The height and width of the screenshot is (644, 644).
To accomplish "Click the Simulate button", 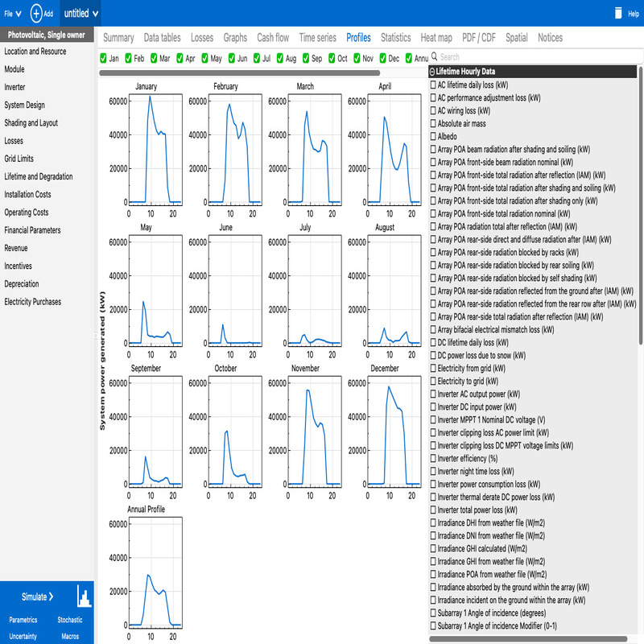I will coord(37,597).
